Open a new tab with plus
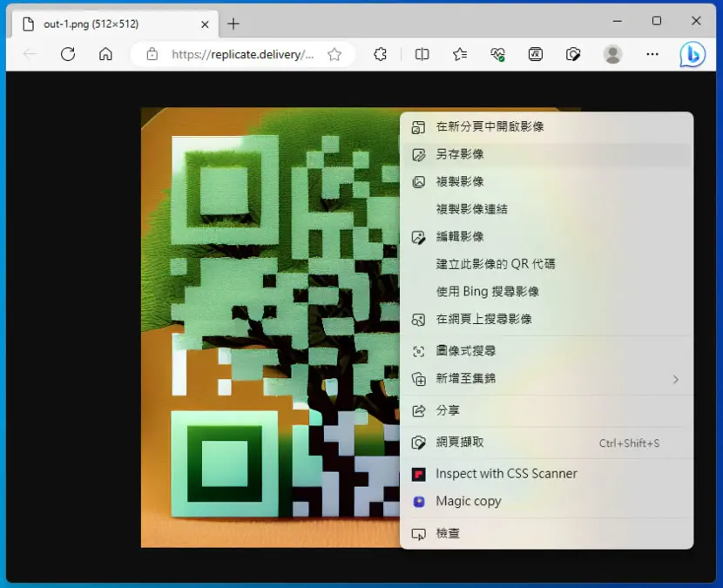Viewport: 723px width, 588px height. 233,24
